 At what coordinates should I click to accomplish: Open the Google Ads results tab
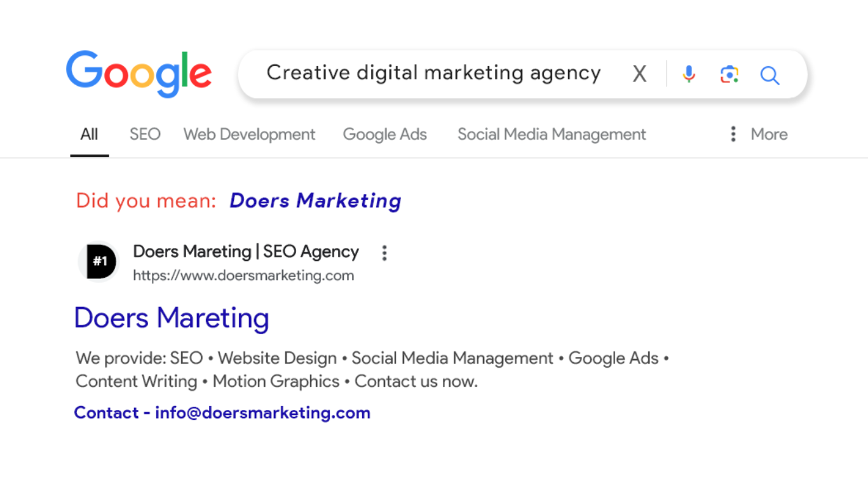(384, 134)
